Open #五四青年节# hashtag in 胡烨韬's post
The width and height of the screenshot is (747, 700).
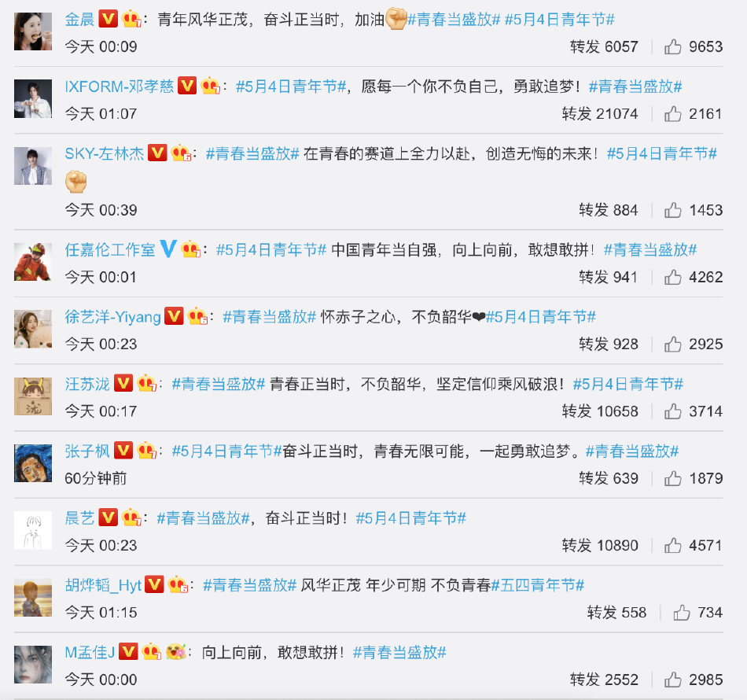(x=538, y=585)
